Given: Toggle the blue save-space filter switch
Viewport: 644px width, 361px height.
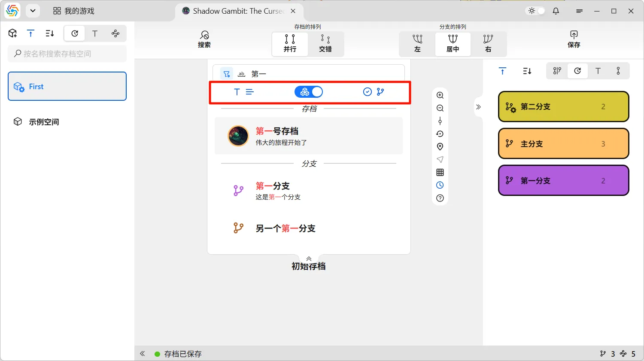Looking at the screenshot, I should pyautogui.click(x=309, y=92).
